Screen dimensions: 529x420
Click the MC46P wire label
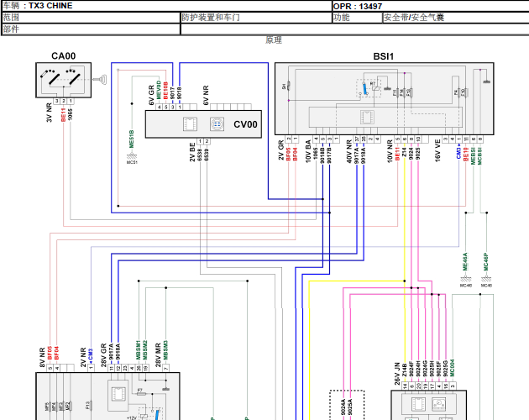pos(486,261)
